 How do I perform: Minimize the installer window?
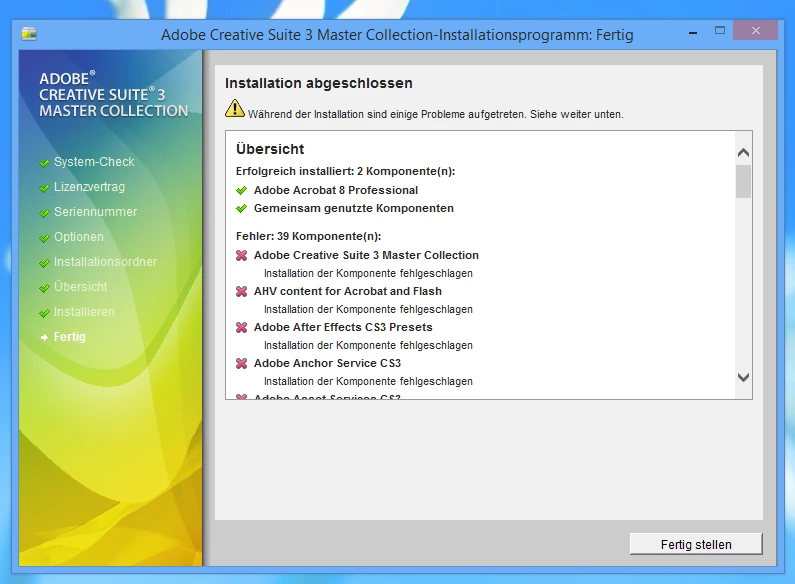pos(693,32)
